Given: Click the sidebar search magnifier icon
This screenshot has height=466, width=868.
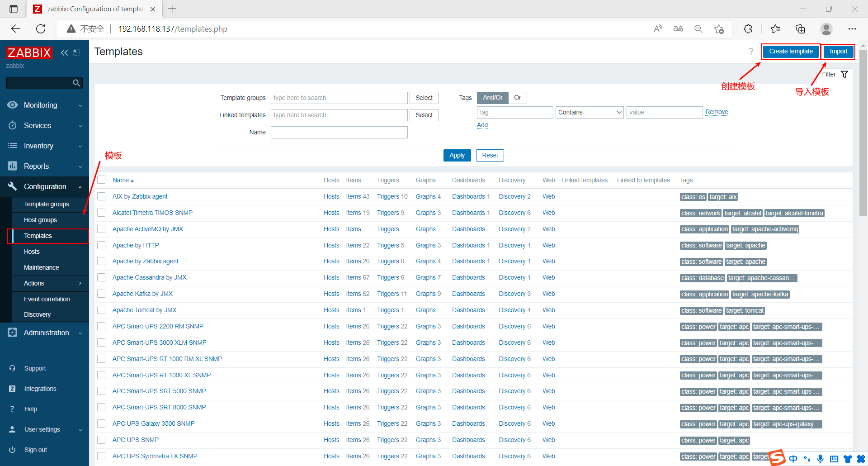Looking at the screenshot, I should (76, 83).
